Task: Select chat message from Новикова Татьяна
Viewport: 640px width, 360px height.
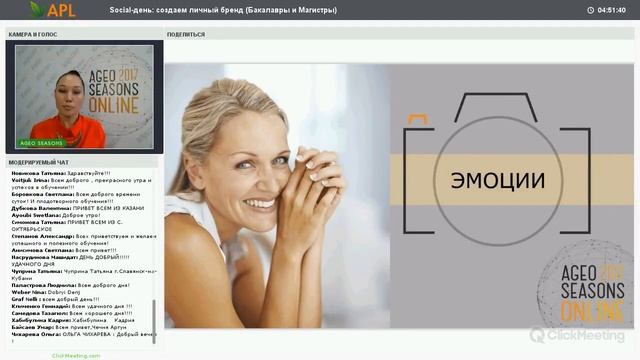Action: 61,173
